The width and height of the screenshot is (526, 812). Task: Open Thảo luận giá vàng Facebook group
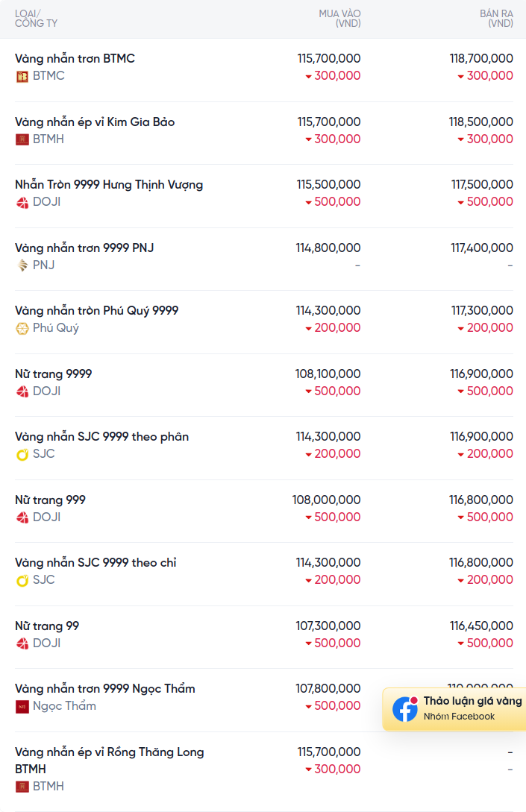pyautogui.click(x=454, y=709)
